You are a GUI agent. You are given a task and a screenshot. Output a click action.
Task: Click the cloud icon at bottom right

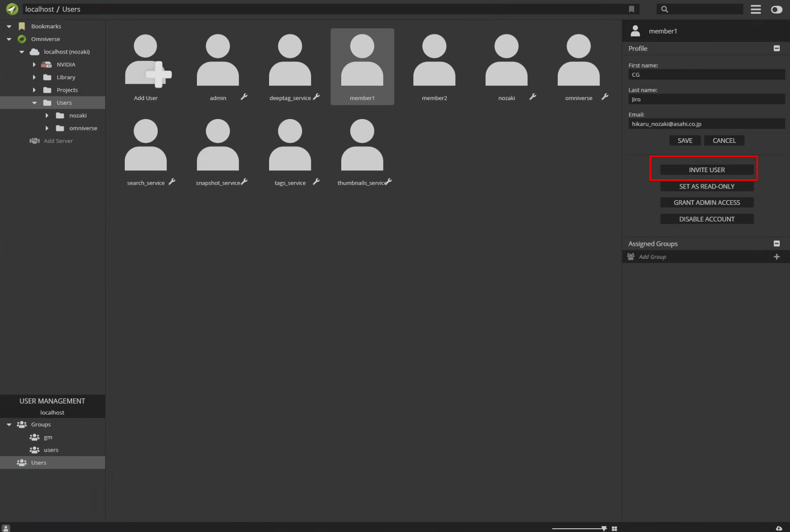(779, 528)
